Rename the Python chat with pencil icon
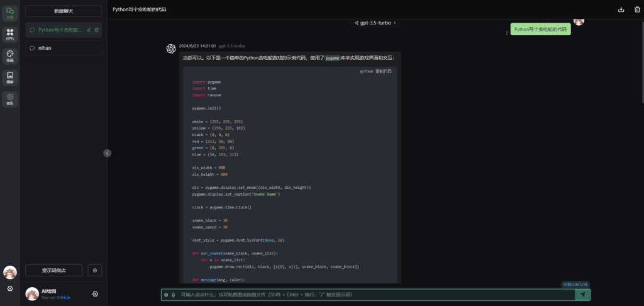 click(x=89, y=30)
